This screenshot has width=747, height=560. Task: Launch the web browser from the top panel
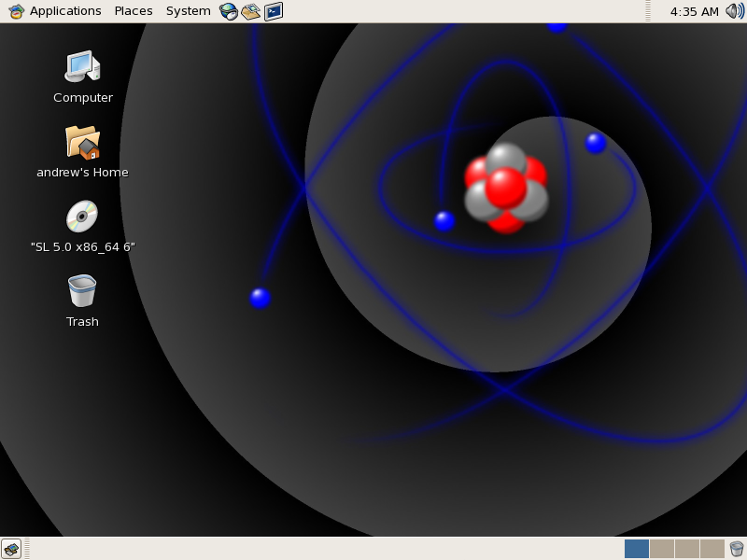tap(228, 11)
